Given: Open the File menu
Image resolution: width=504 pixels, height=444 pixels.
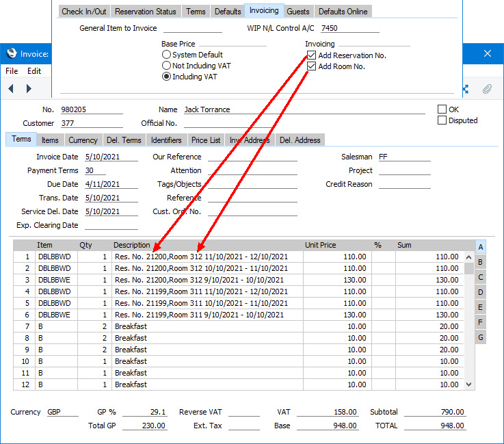Looking at the screenshot, I should coord(12,71).
